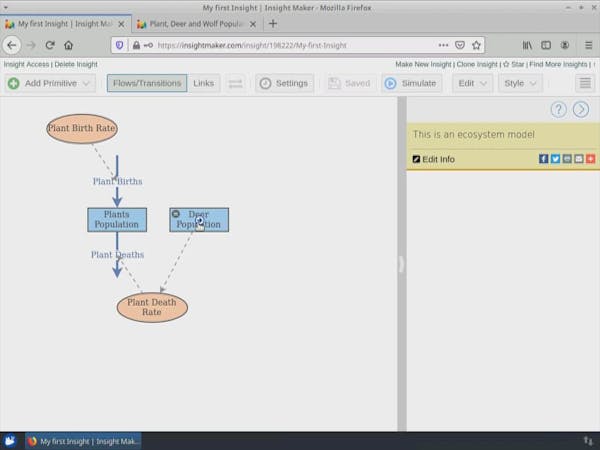
Task: Save page to Pocket
Action: 460,45
